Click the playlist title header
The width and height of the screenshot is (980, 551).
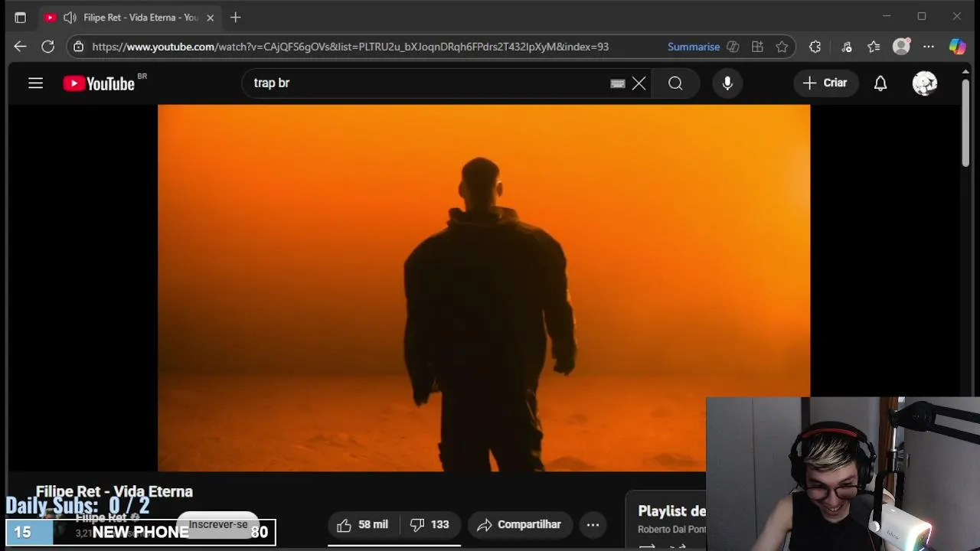(x=671, y=511)
